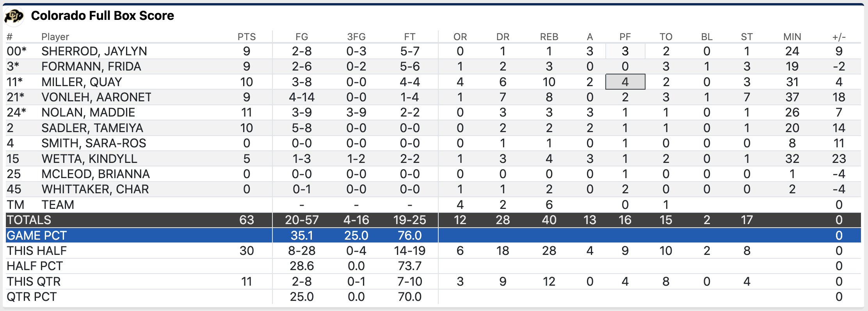Image resolution: width=868 pixels, height=311 pixels.
Task: Open VONLEH, AARONET player row
Action: [x=96, y=97]
